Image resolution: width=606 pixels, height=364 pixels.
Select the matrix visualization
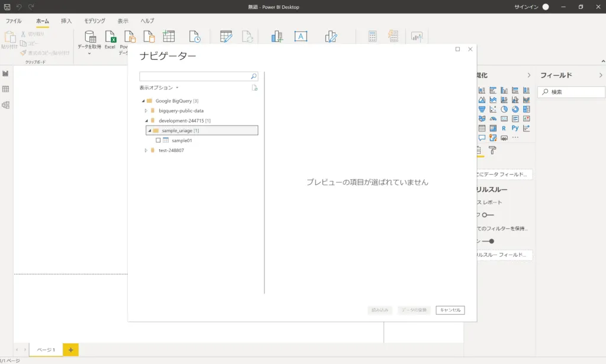click(493, 128)
